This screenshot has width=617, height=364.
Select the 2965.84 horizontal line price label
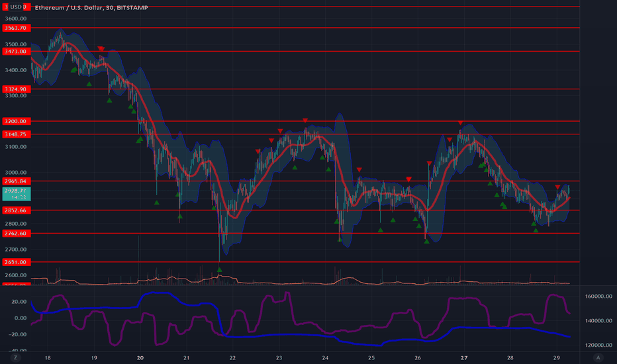click(x=16, y=181)
